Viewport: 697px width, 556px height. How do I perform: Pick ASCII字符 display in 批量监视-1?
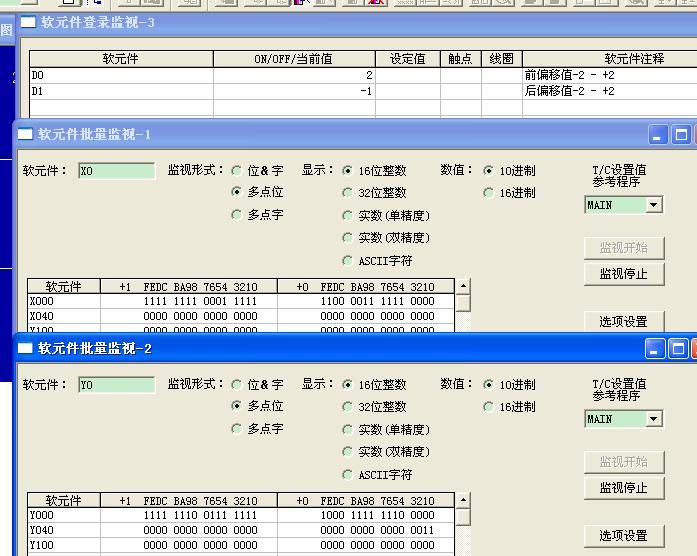[348, 261]
